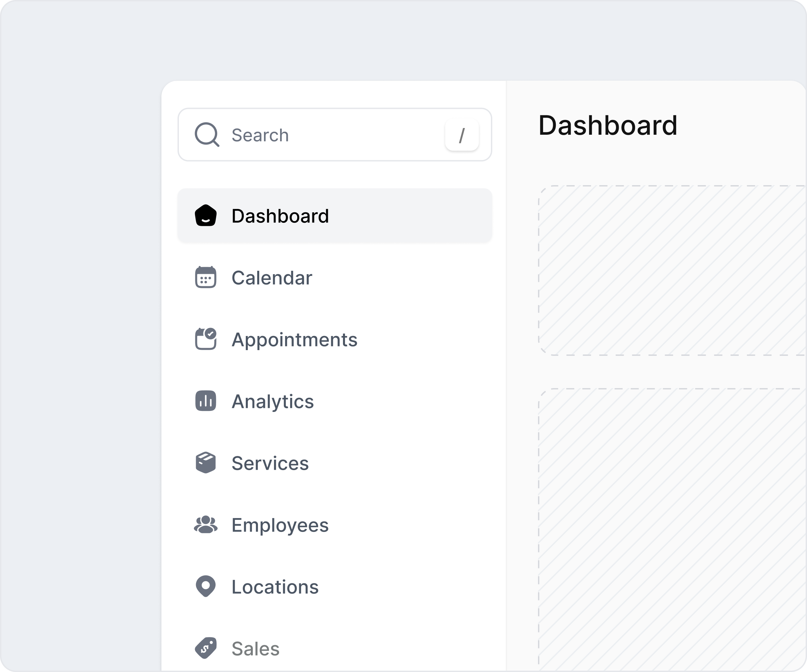Click the Sales price tag icon
Screen dimensions: 807x672
point(205,648)
